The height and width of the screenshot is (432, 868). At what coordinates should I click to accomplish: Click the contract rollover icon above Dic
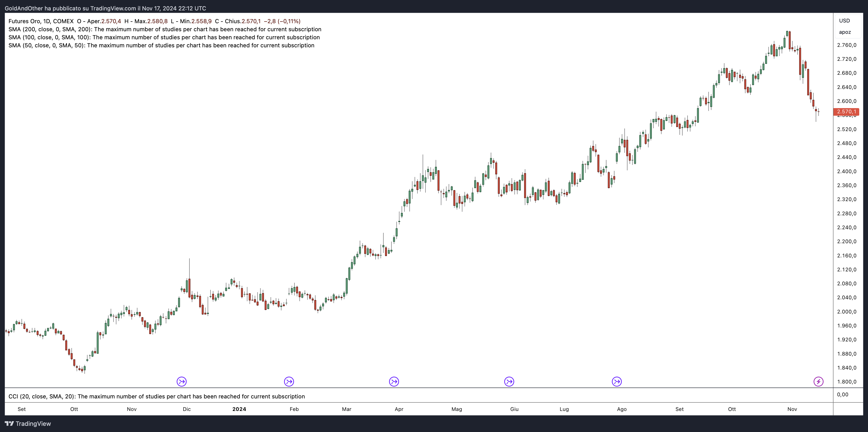click(182, 381)
